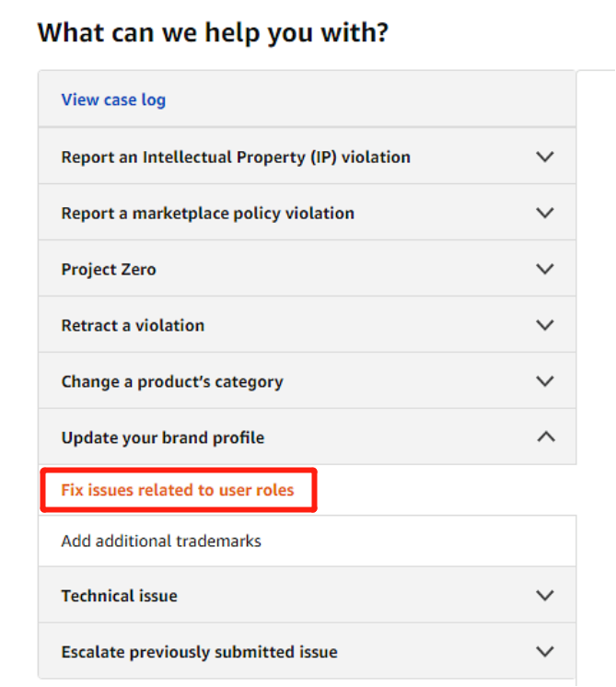Click the What can we help you with heading
Image resolution: width=616 pixels, height=687 pixels.
pos(213,33)
